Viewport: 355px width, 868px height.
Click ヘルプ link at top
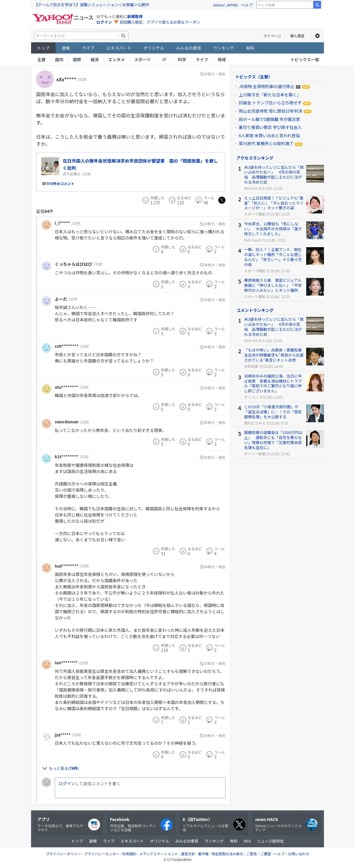click(x=247, y=5)
